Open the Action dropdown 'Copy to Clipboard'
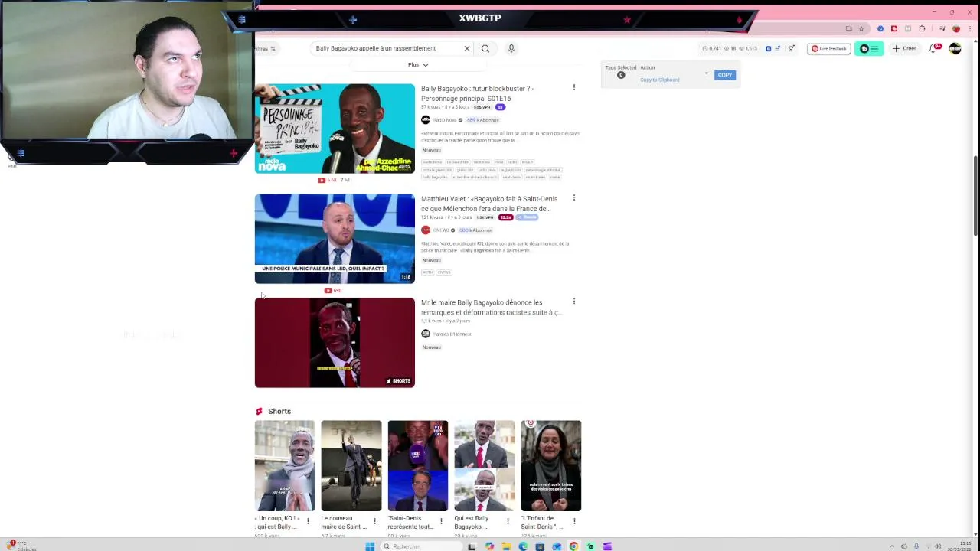 (x=674, y=80)
